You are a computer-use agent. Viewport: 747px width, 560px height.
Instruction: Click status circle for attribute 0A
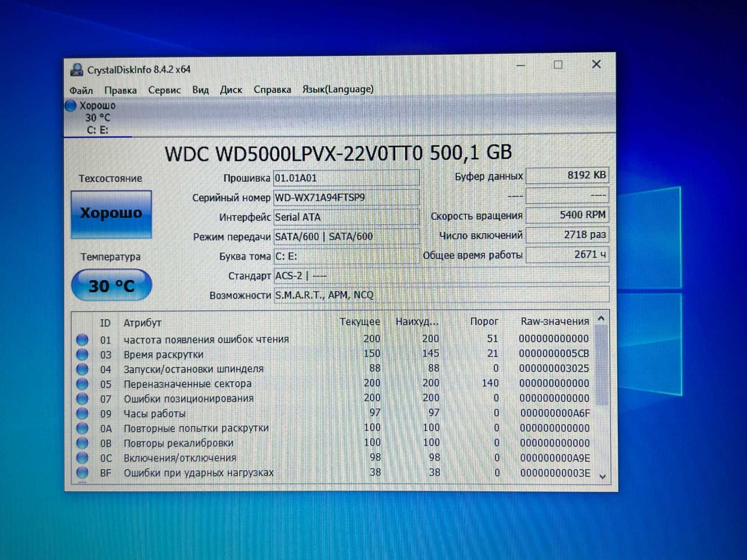82,428
